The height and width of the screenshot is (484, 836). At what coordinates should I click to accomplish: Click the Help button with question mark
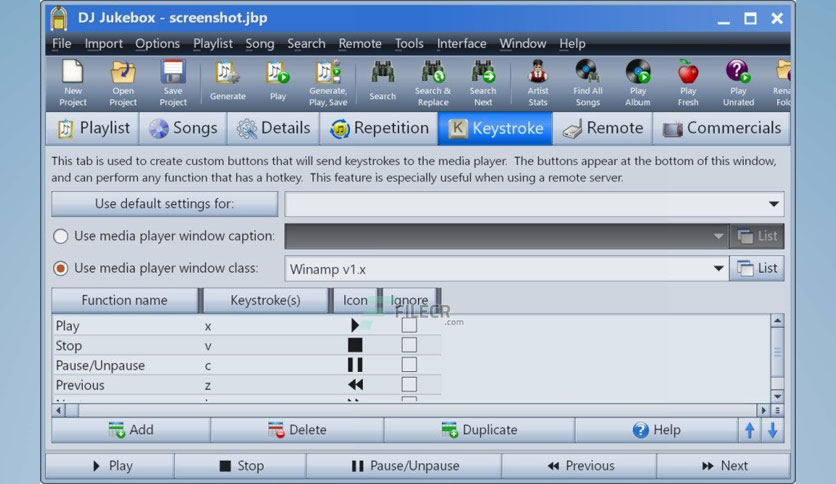pyautogui.click(x=656, y=430)
